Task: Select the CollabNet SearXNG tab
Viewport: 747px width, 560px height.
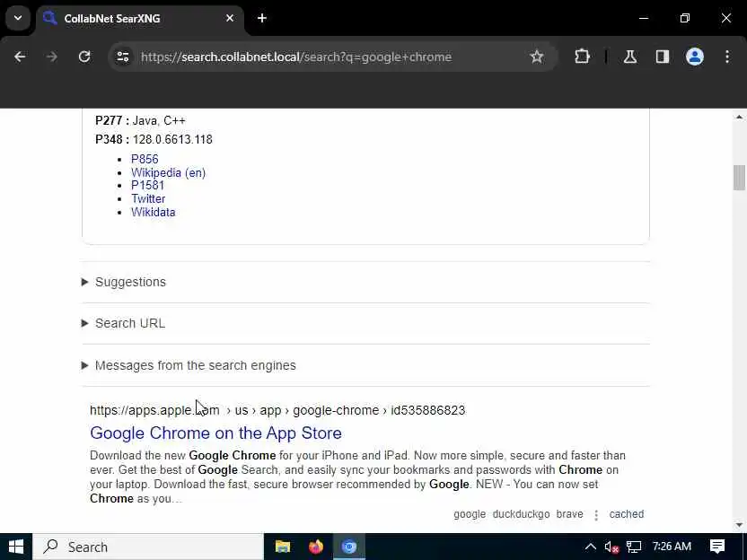Action: (x=140, y=19)
